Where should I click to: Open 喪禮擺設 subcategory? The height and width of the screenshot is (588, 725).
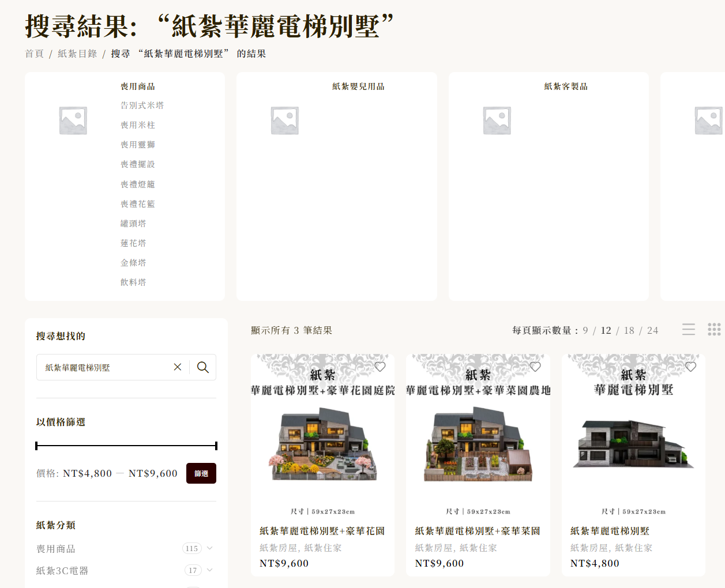(x=138, y=164)
